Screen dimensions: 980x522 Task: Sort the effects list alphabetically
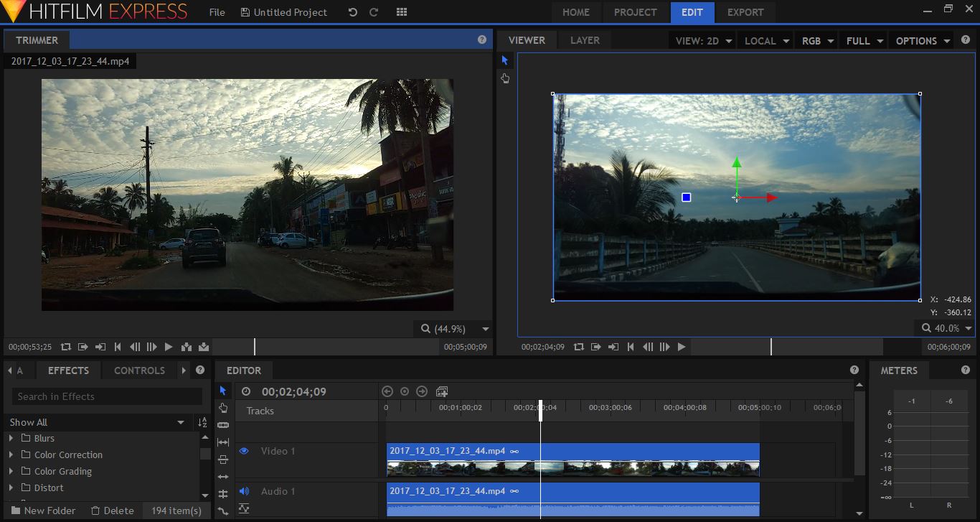pos(202,422)
